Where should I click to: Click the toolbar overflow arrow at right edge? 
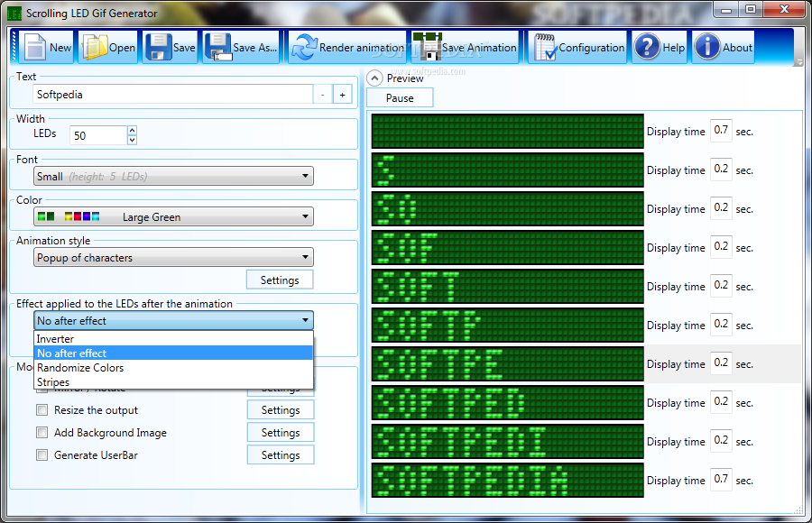[x=798, y=62]
